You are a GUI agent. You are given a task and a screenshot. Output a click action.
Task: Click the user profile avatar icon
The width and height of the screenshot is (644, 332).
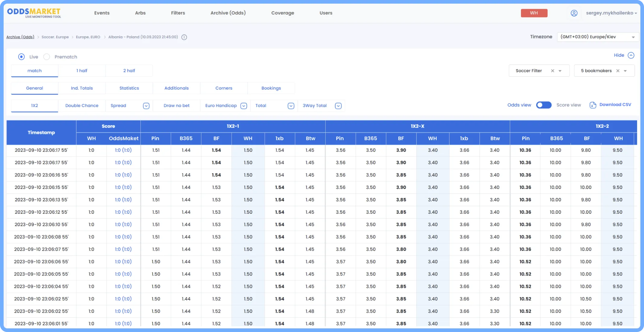coord(574,13)
